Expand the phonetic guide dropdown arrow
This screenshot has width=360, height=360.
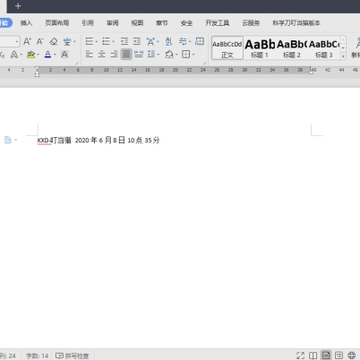tap(75, 42)
